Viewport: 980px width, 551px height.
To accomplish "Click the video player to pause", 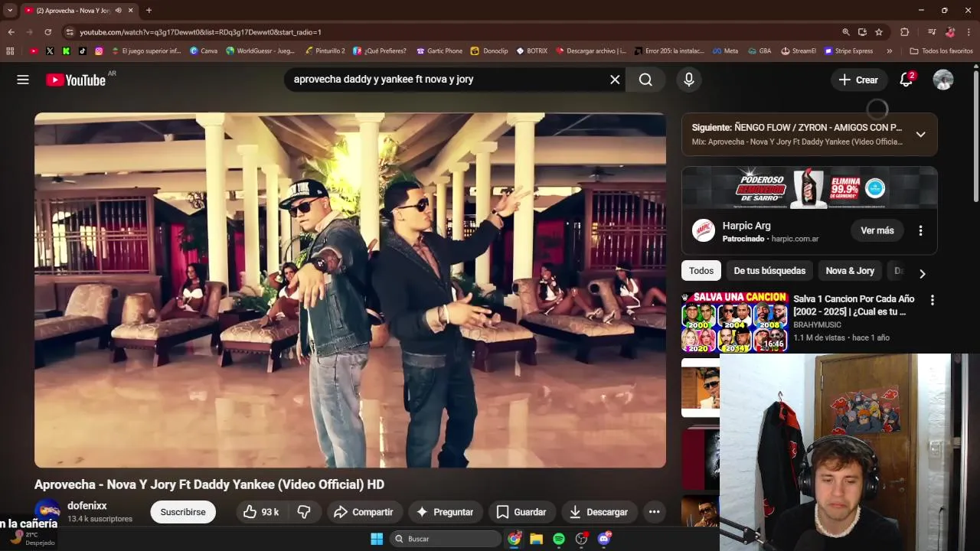I will tap(350, 290).
